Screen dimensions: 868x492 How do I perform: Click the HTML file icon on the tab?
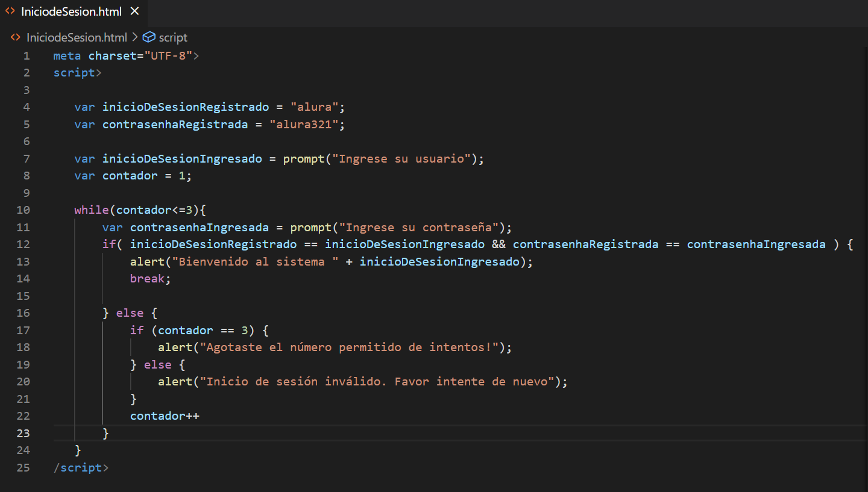[10, 11]
